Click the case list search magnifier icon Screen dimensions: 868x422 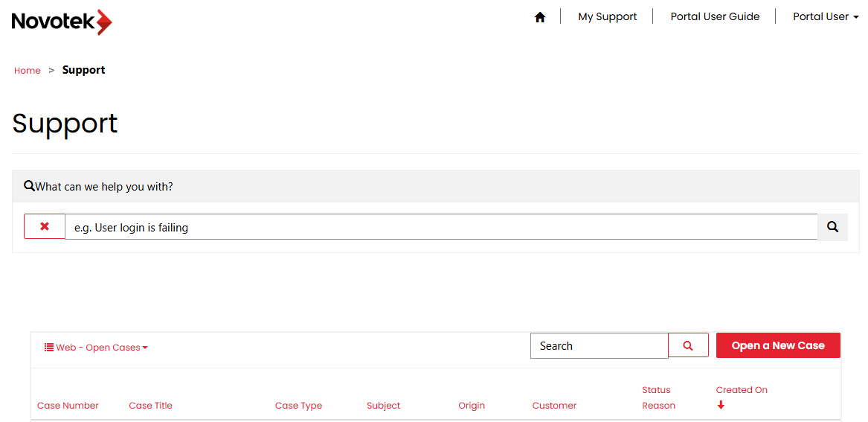[688, 345]
